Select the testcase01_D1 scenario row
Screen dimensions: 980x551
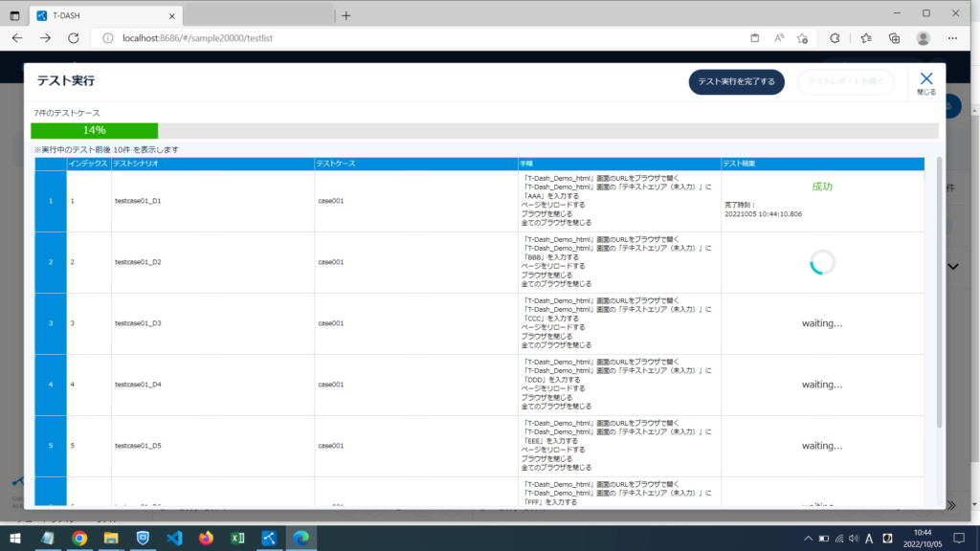tap(138, 201)
